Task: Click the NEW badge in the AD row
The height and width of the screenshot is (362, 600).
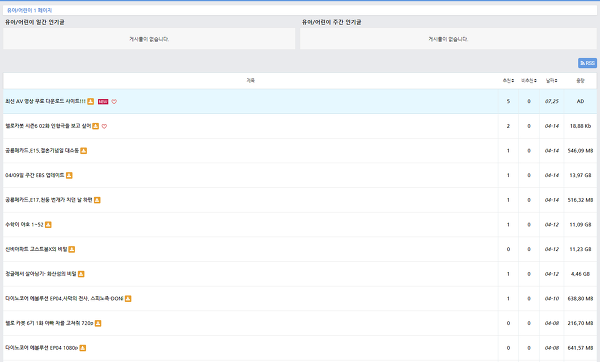Action: [103, 101]
